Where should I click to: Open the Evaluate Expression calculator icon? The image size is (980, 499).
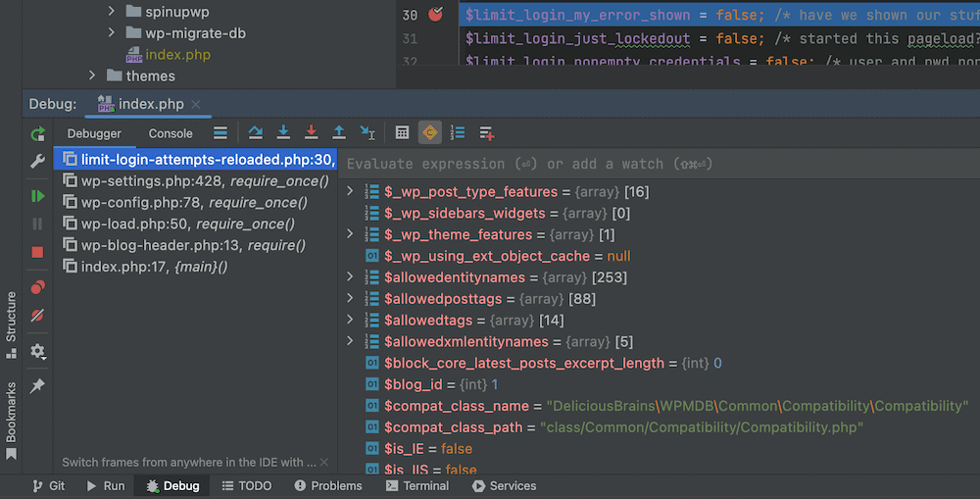pos(402,133)
